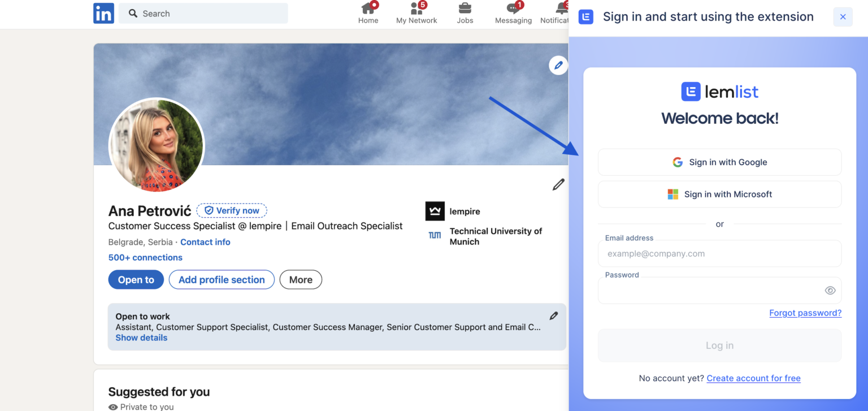Screen dimensions: 868x411
Task: Click the LinkedIn logo
Action: point(103,13)
